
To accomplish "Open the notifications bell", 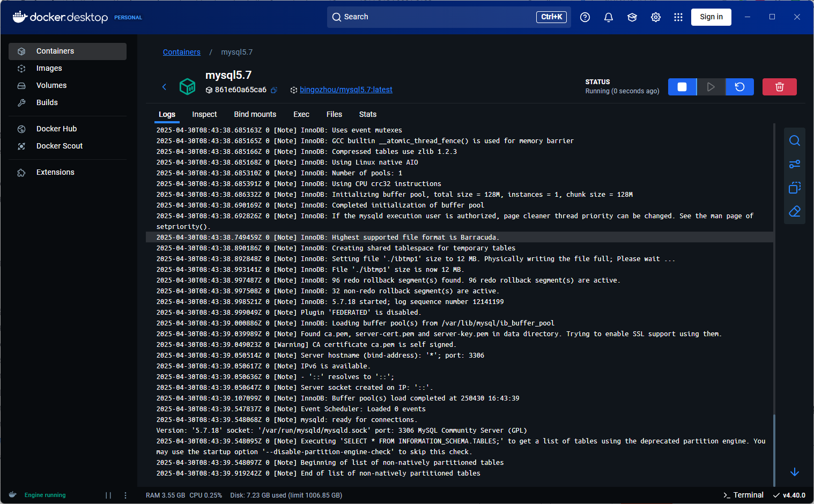I will coord(609,17).
